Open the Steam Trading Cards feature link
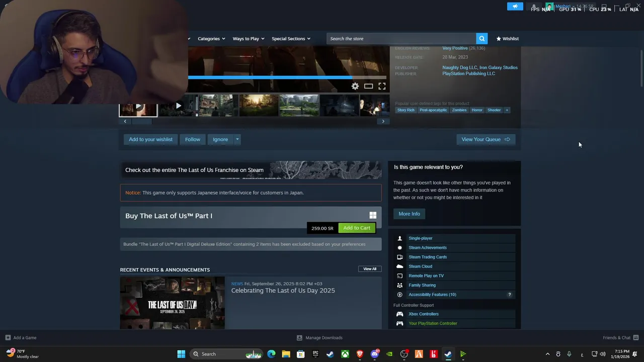This screenshot has width=644, height=362. (428, 257)
